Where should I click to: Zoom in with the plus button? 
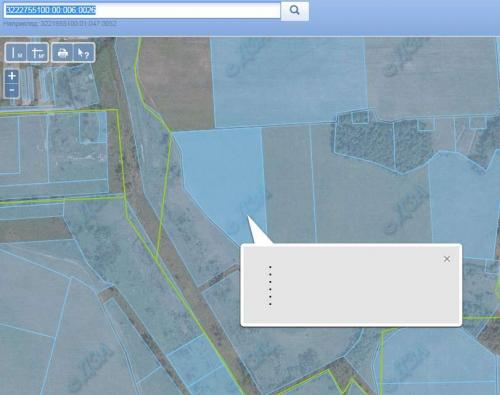[12, 76]
